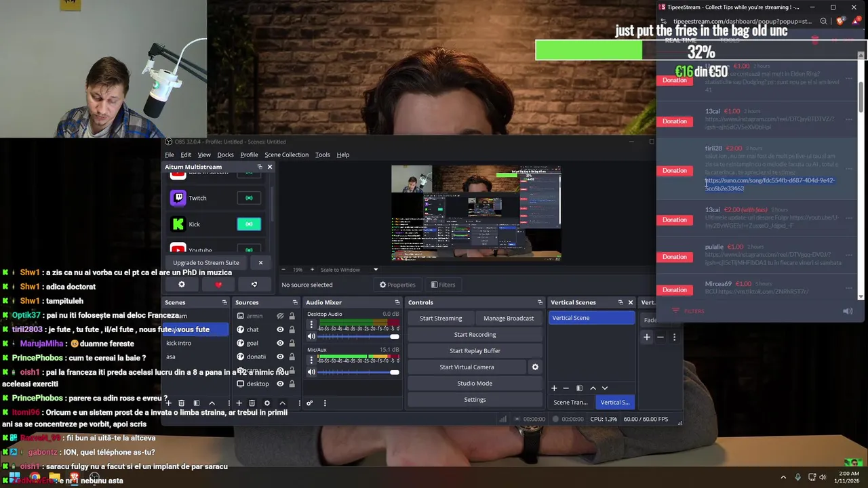Open Scale to Window preview dropdown
868x488 pixels.
pyautogui.click(x=349, y=270)
